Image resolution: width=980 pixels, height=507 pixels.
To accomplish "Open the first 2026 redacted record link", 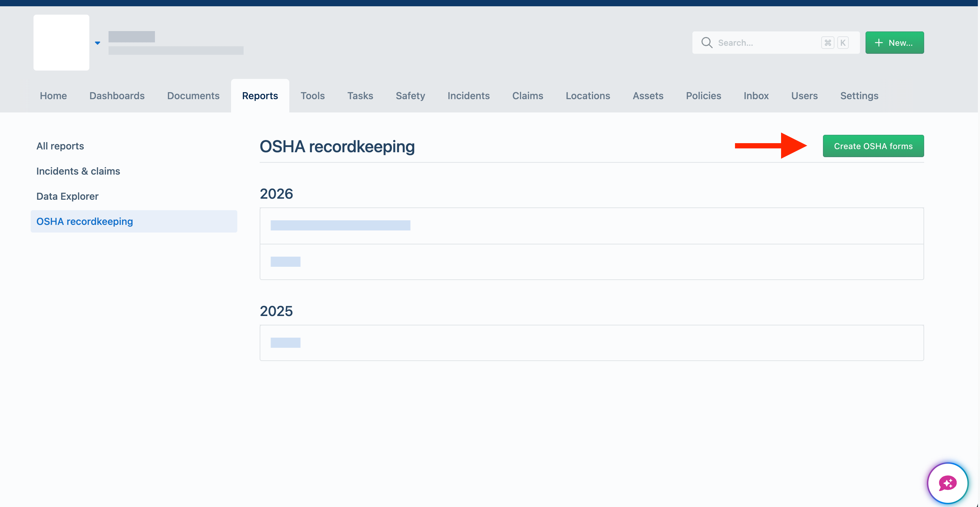I will click(340, 225).
